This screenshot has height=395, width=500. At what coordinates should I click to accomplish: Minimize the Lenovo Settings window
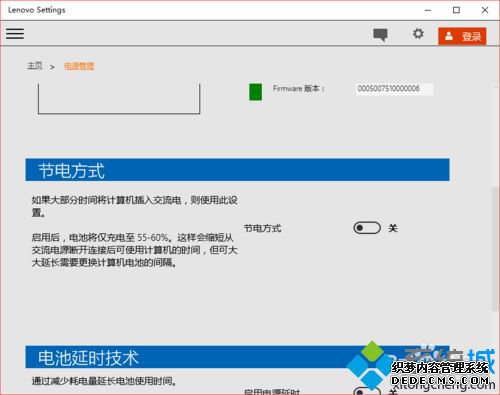428,10
